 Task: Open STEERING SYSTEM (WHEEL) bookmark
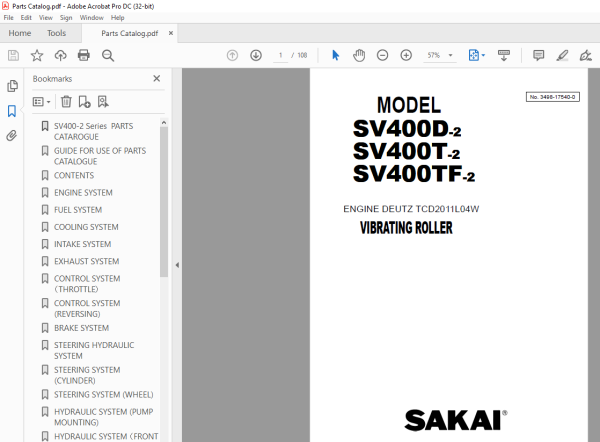tap(103, 395)
